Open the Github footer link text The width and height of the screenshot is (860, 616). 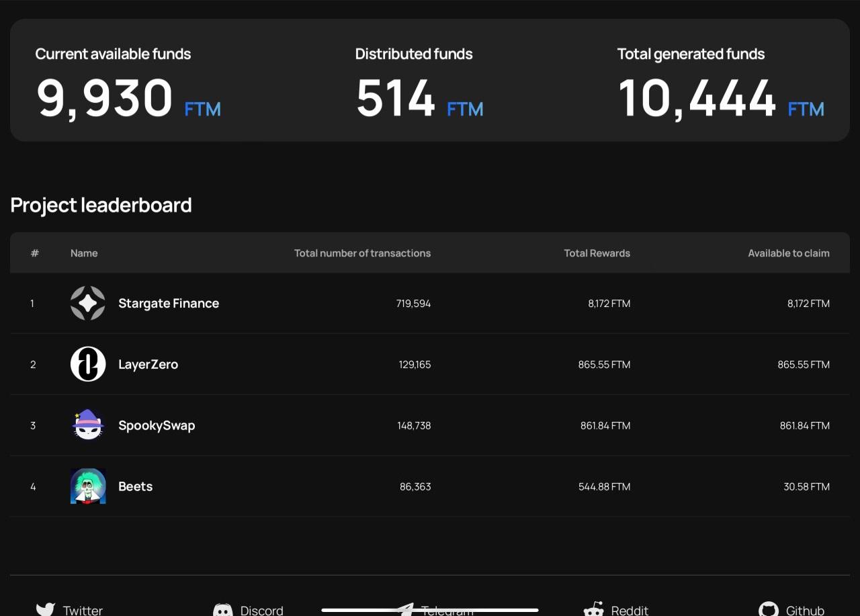pos(805,610)
